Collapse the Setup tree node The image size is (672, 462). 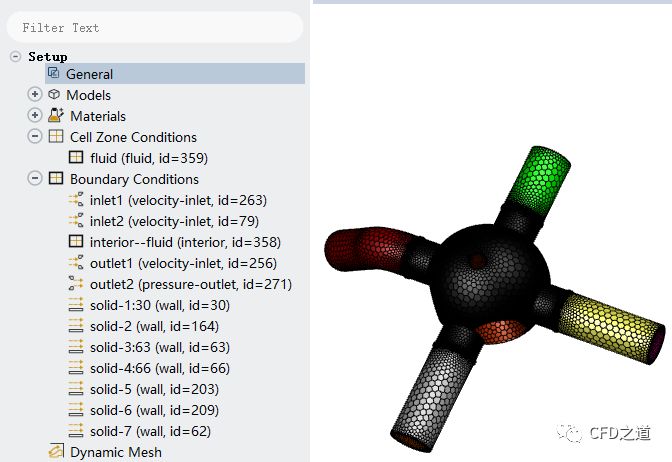pyautogui.click(x=15, y=57)
